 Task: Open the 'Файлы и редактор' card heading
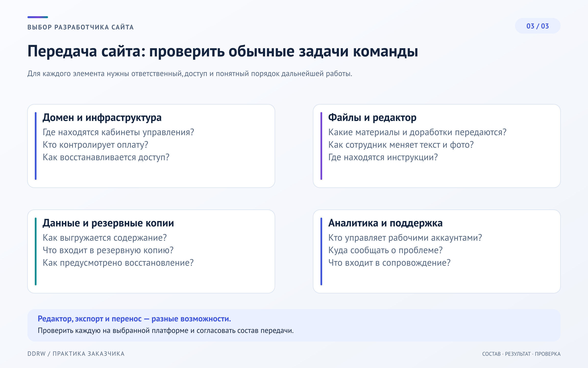click(372, 118)
